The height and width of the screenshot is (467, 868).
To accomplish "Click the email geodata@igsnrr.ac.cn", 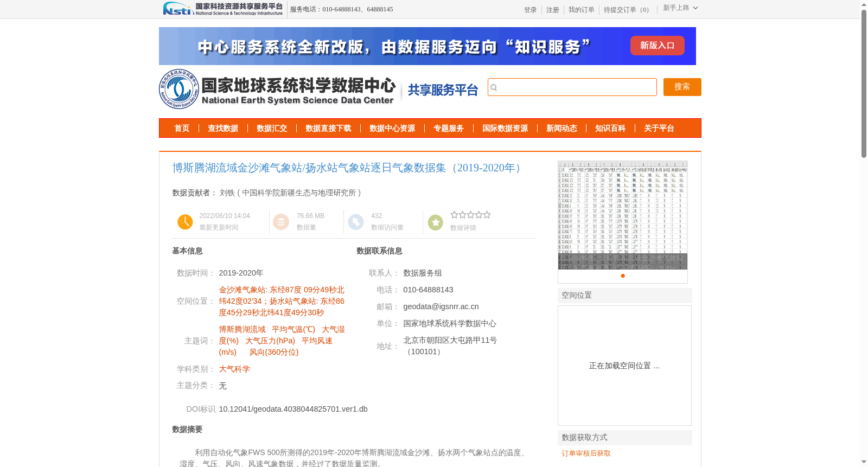I will click(x=441, y=306).
